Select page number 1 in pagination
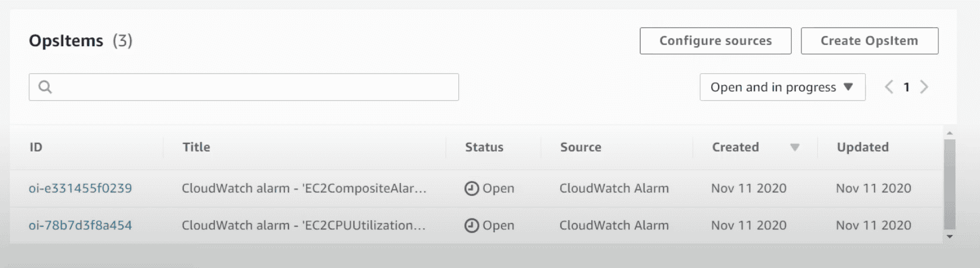The width and height of the screenshot is (980, 268). tap(906, 87)
